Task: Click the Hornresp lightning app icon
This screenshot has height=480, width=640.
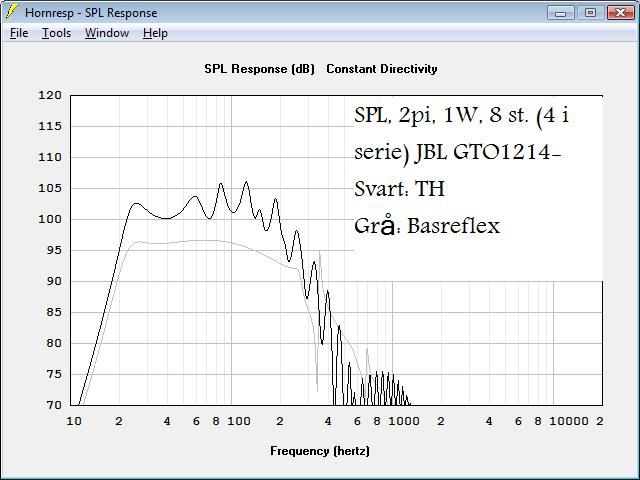Action: point(11,12)
